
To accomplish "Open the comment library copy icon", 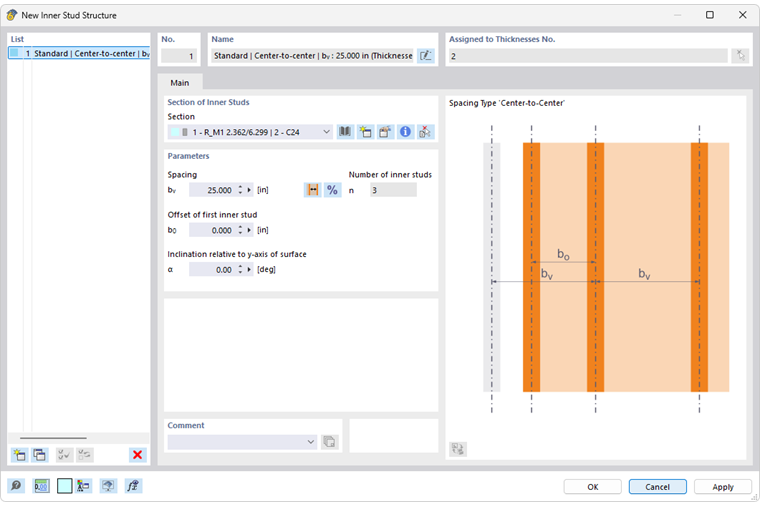I will (x=330, y=442).
